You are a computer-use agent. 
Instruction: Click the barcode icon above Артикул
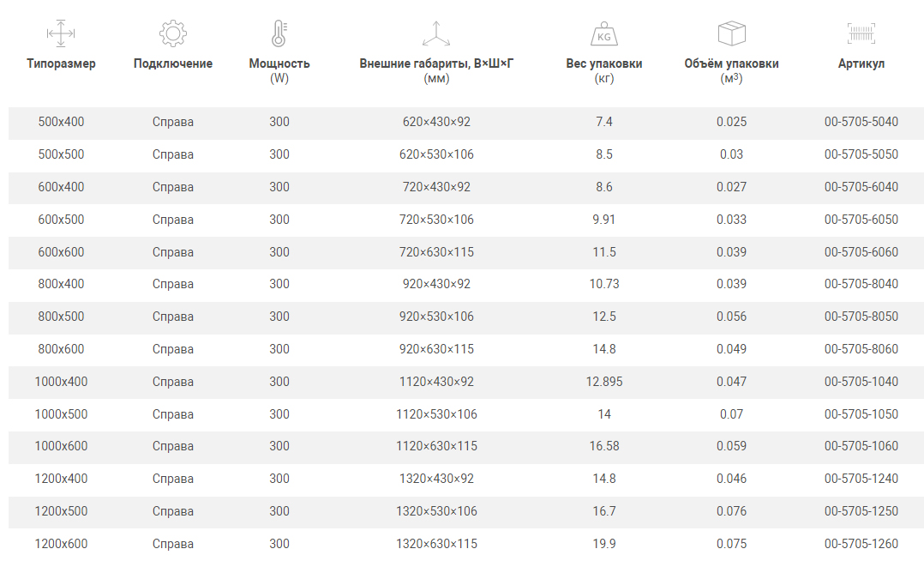click(861, 33)
